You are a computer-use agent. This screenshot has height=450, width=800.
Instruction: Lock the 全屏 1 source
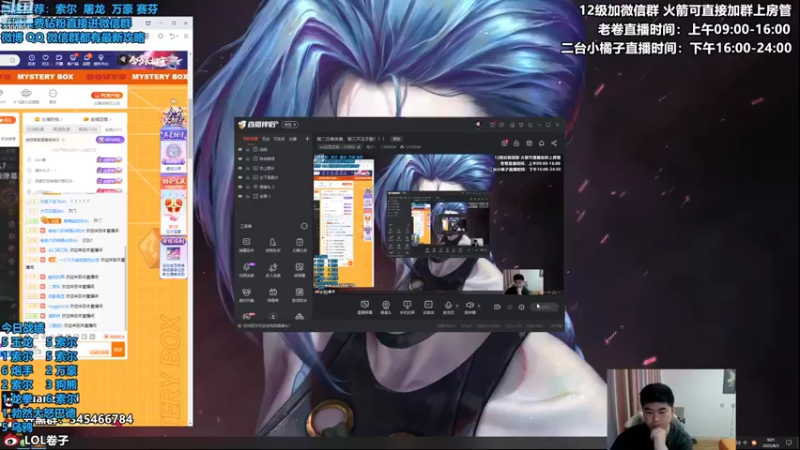click(248, 196)
